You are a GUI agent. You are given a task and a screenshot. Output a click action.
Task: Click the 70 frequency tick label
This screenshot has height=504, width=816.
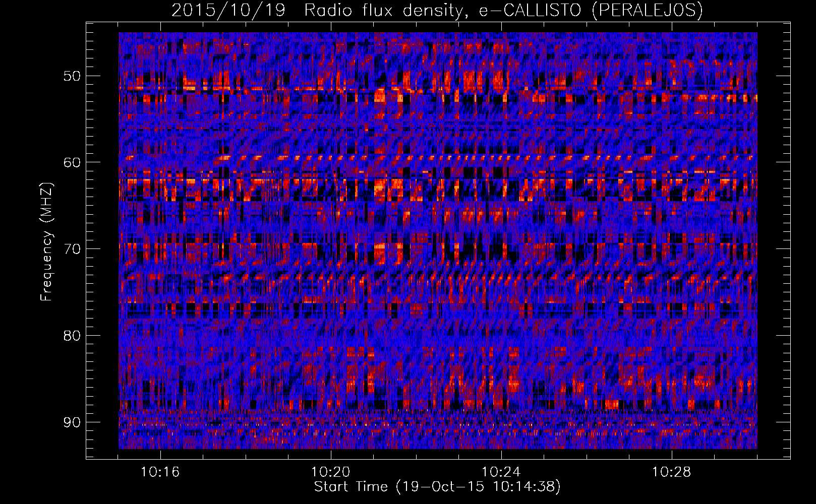(72, 249)
